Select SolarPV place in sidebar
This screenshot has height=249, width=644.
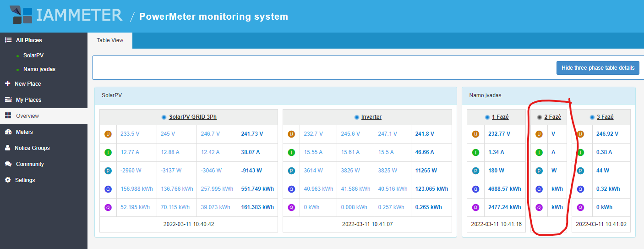point(33,55)
